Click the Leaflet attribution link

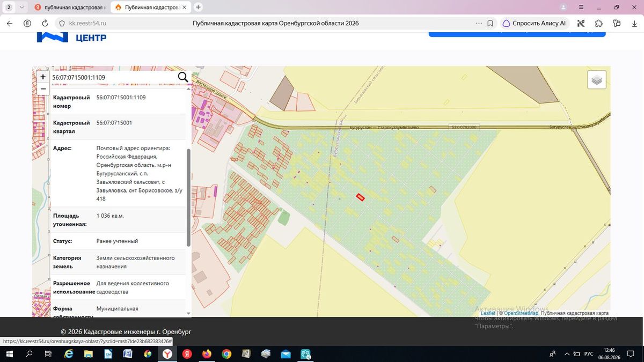pos(488,313)
